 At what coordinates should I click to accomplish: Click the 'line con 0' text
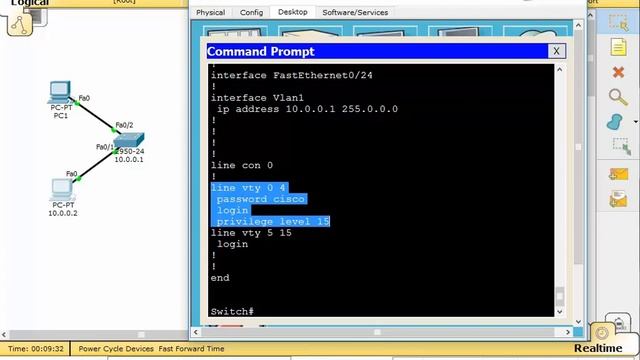[242, 165]
